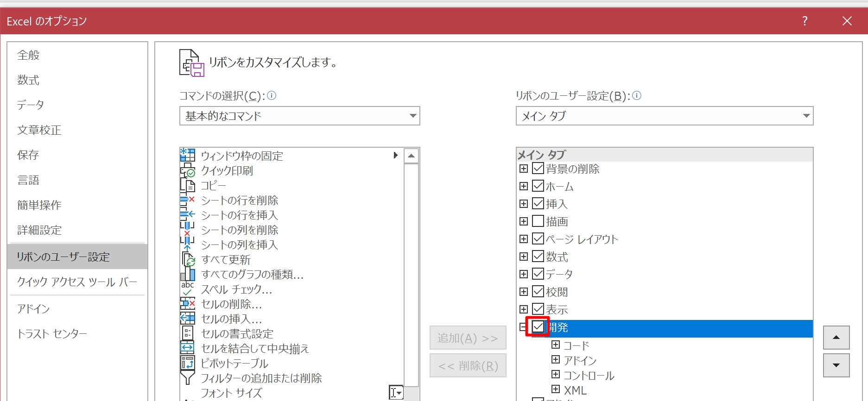Click the ウィンドウ枠の固定 command icon

point(187,156)
